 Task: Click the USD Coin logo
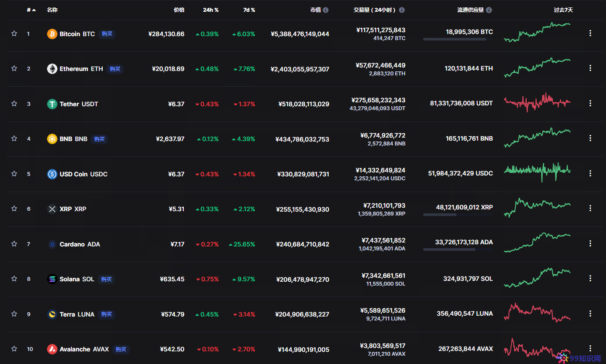pyautogui.click(x=52, y=174)
